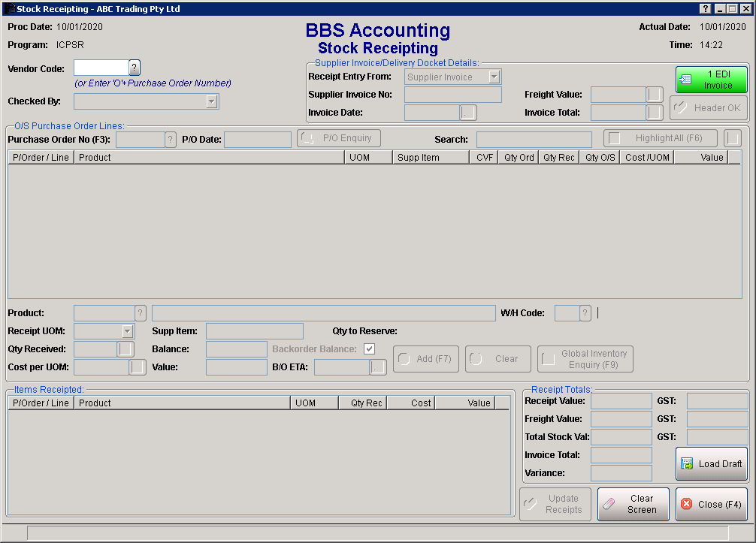This screenshot has width=756, height=543.
Task: Expand the Receipt UOM dropdown
Action: tap(127, 331)
